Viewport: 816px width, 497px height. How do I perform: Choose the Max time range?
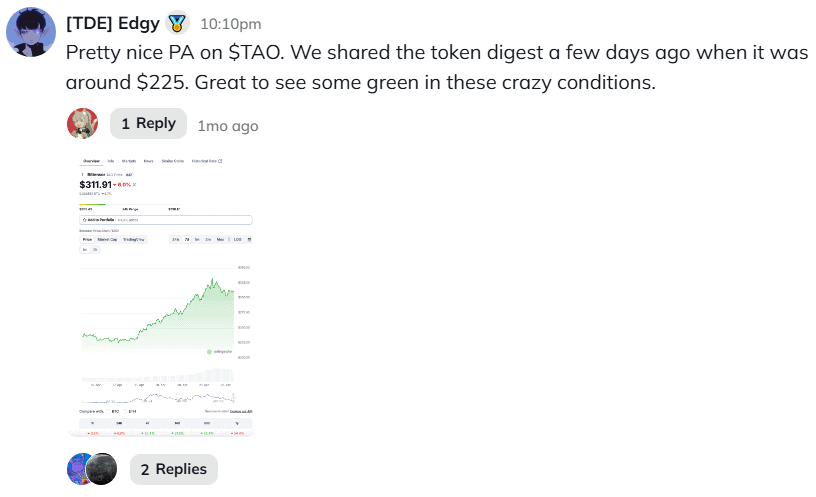pyautogui.click(x=222, y=239)
